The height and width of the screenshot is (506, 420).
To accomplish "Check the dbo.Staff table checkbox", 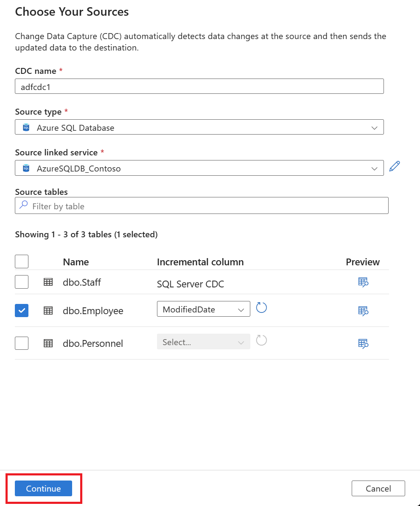I will [22, 282].
